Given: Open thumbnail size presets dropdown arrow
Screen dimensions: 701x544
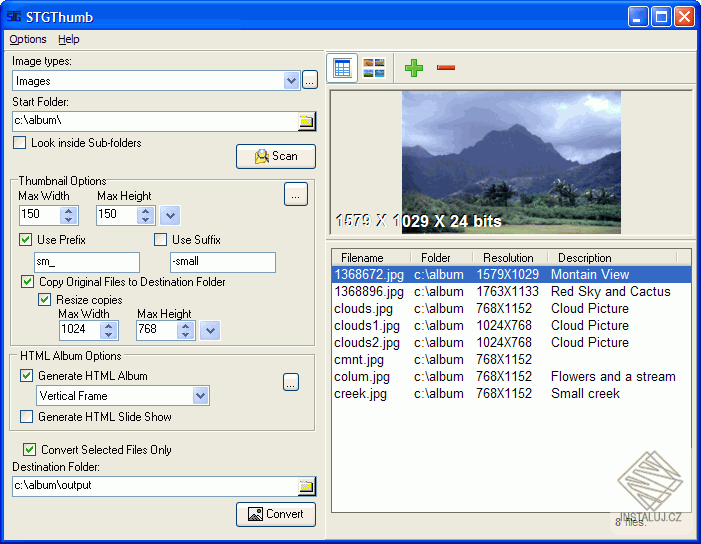Looking at the screenshot, I should pyautogui.click(x=170, y=215).
